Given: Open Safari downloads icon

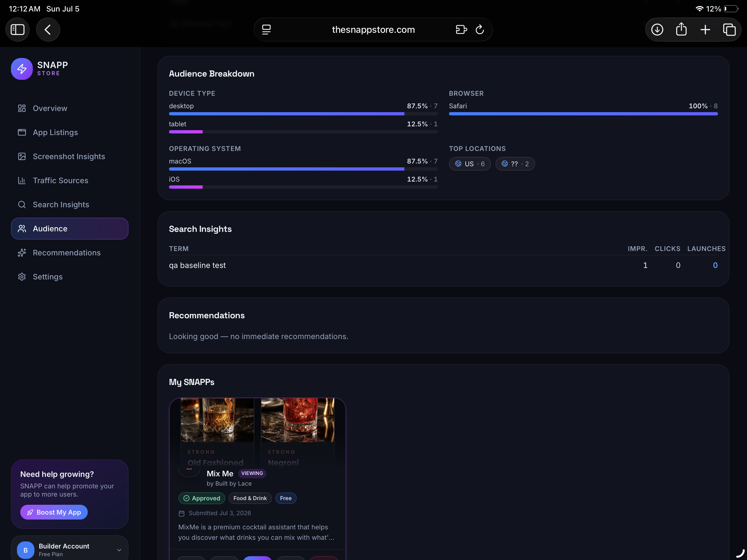Looking at the screenshot, I should pos(657,30).
